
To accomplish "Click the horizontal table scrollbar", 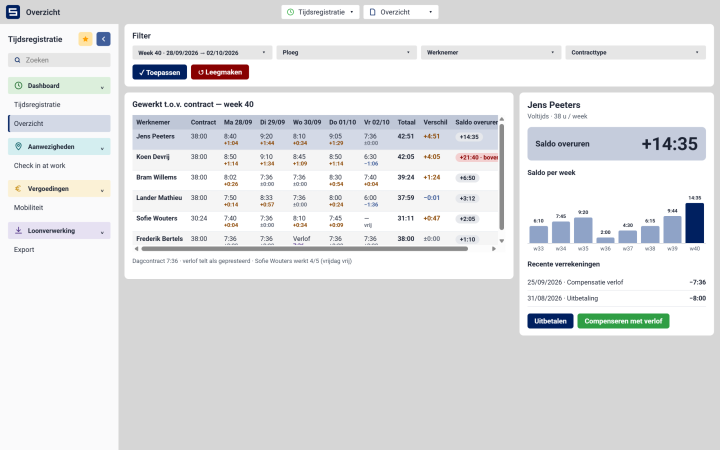I will (x=304, y=249).
